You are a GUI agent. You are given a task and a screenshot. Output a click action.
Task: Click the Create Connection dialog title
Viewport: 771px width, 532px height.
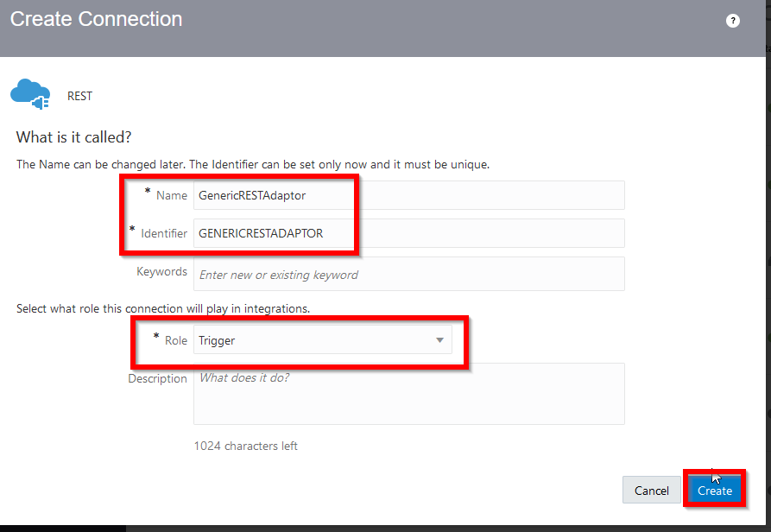(x=97, y=19)
